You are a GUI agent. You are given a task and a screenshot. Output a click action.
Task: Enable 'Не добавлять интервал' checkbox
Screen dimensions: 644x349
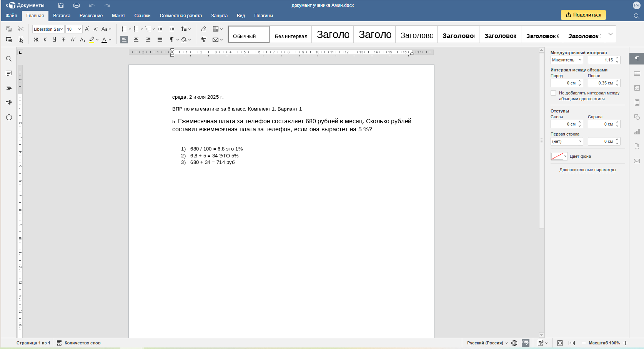pos(553,93)
